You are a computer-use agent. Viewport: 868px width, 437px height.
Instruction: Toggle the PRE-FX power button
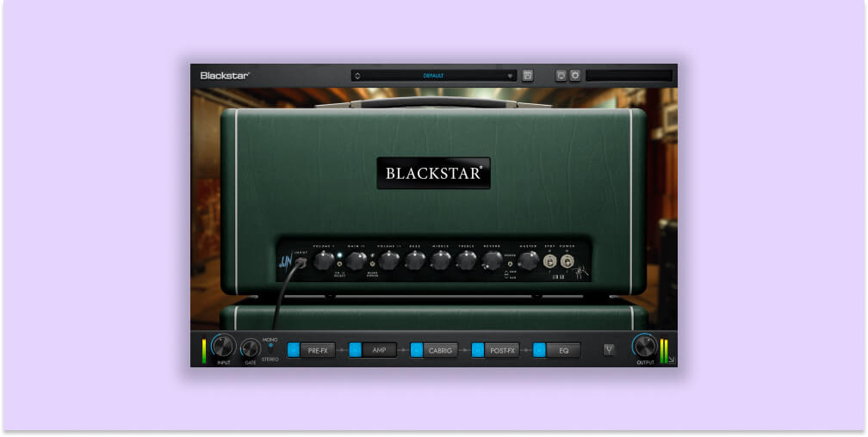click(294, 350)
